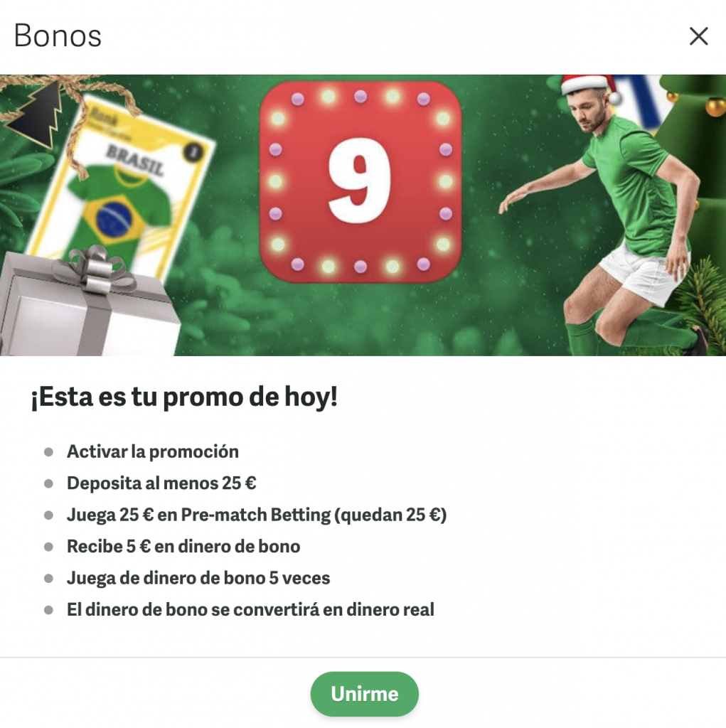Select 'Deposita al menos 25 €' item
This screenshot has width=726, height=728.
[161, 483]
